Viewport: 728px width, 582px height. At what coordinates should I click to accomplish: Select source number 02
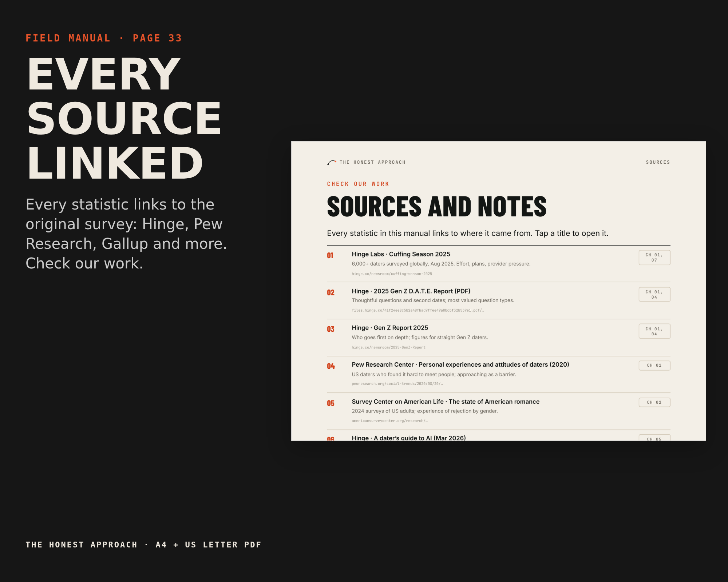tap(331, 293)
